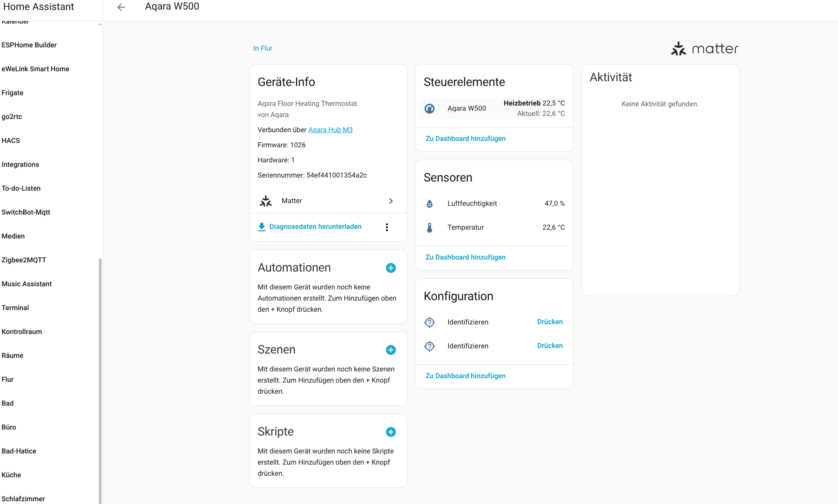Add a new script with plus icon
The width and height of the screenshot is (838, 504).
pos(391,432)
